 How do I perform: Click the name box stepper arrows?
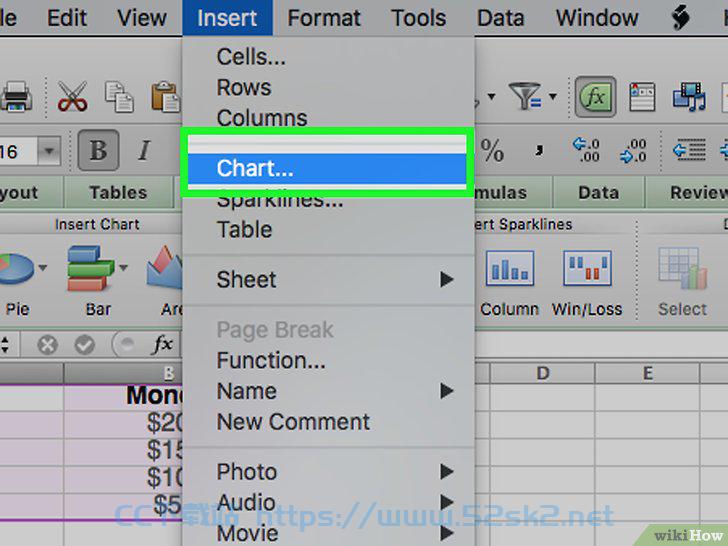[x=5, y=345]
